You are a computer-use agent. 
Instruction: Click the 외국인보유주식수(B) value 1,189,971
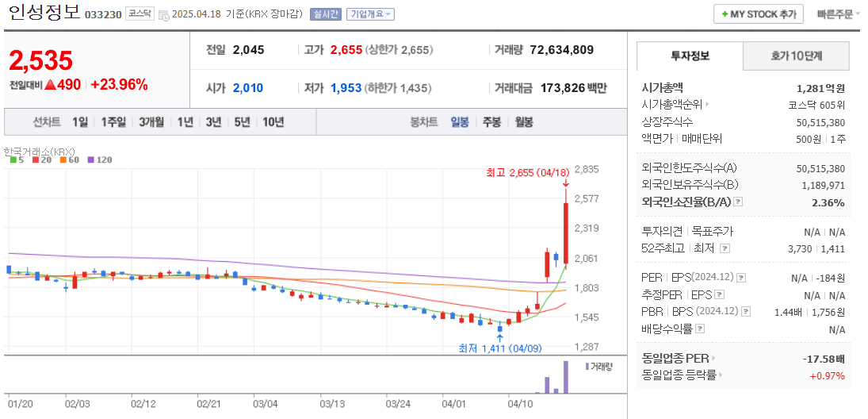(x=823, y=185)
